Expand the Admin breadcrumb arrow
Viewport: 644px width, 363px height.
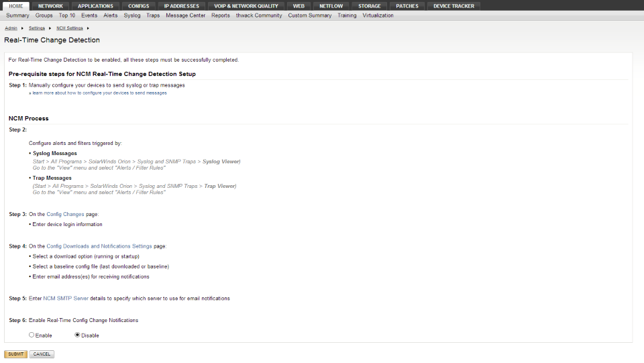point(21,28)
